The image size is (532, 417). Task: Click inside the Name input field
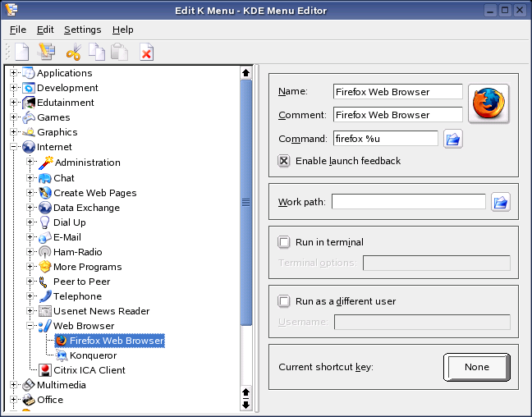click(397, 92)
